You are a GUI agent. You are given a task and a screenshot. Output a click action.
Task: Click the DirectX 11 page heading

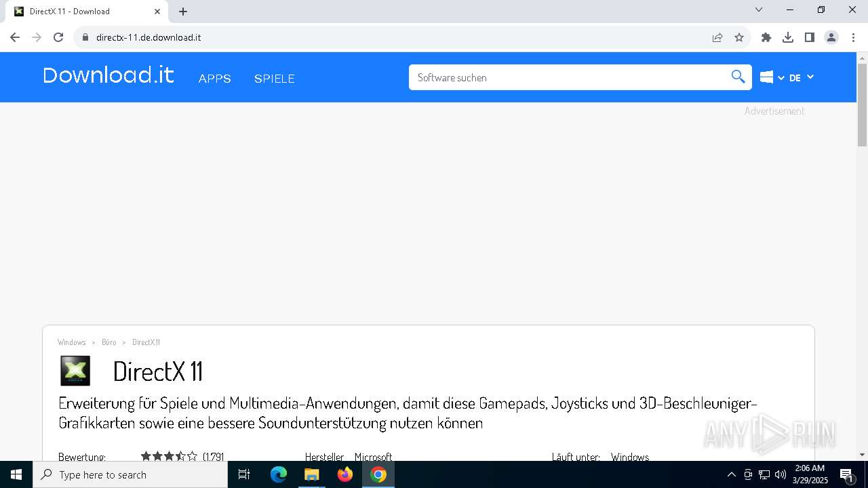(x=158, y=371)
